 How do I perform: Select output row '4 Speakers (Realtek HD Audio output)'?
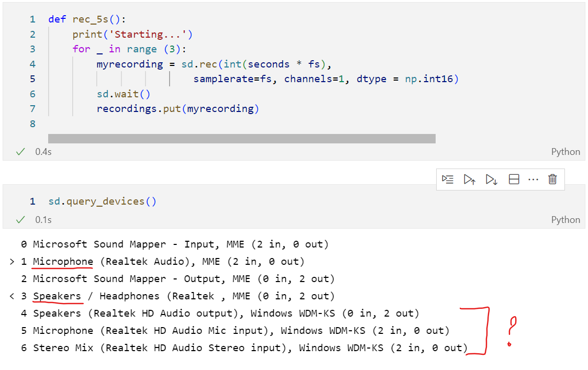coord(220,313)
